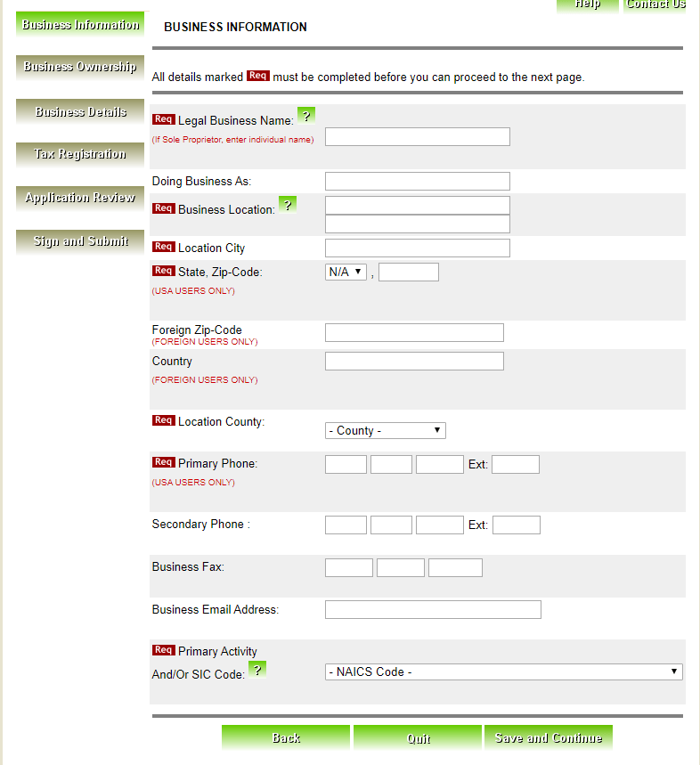Click the Contact Us button
This screenshot has width=700, height=765.
click(655, 4)
